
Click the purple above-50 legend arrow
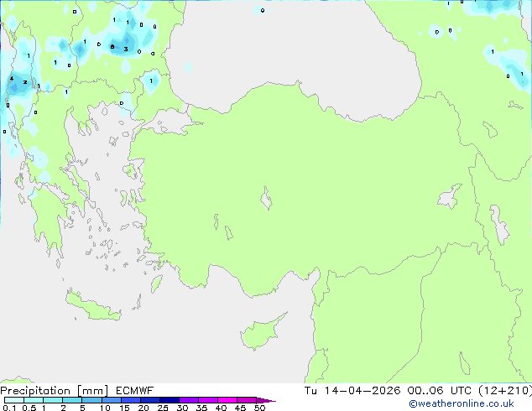[266, 400]
